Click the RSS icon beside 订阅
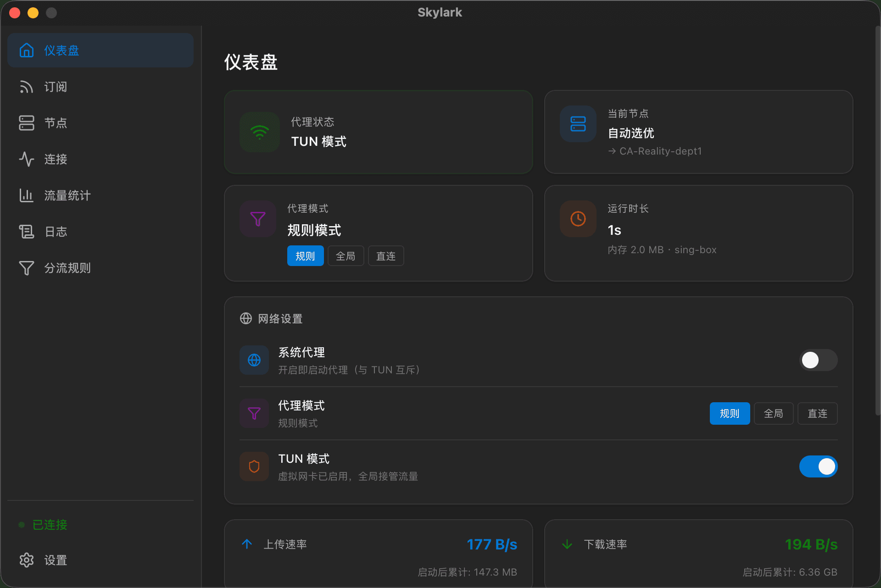Image resolution: width=881 pixels, height=588 pixels. click(x=27, y=87)
